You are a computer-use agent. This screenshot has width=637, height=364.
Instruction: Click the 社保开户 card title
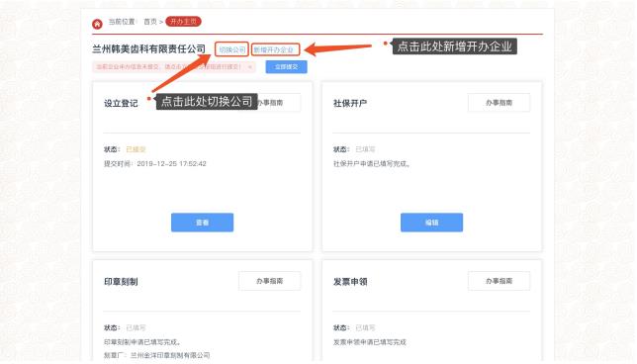pyautogui.click(x=350, y=103)
